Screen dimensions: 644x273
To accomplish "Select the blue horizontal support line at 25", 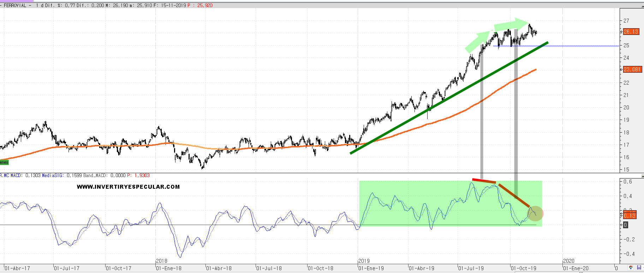I will 583,46.
